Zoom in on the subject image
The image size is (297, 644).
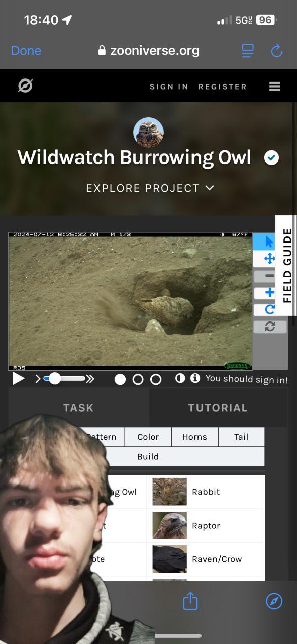pos(270,293)
